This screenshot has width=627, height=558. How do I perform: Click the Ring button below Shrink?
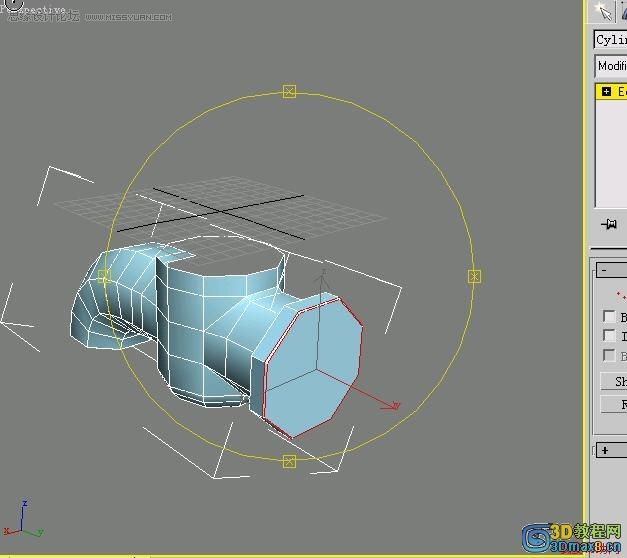coord(614,404)
